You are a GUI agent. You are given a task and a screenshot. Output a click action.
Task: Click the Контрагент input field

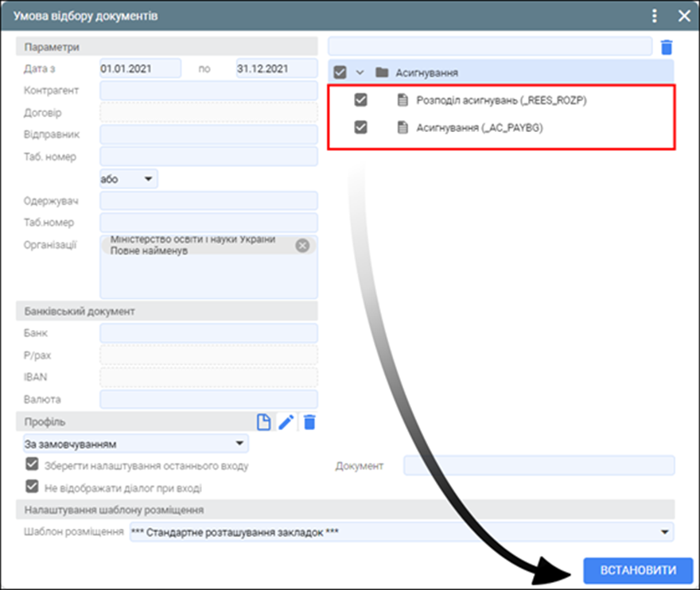pyautogui.click(x=208, y=91)
